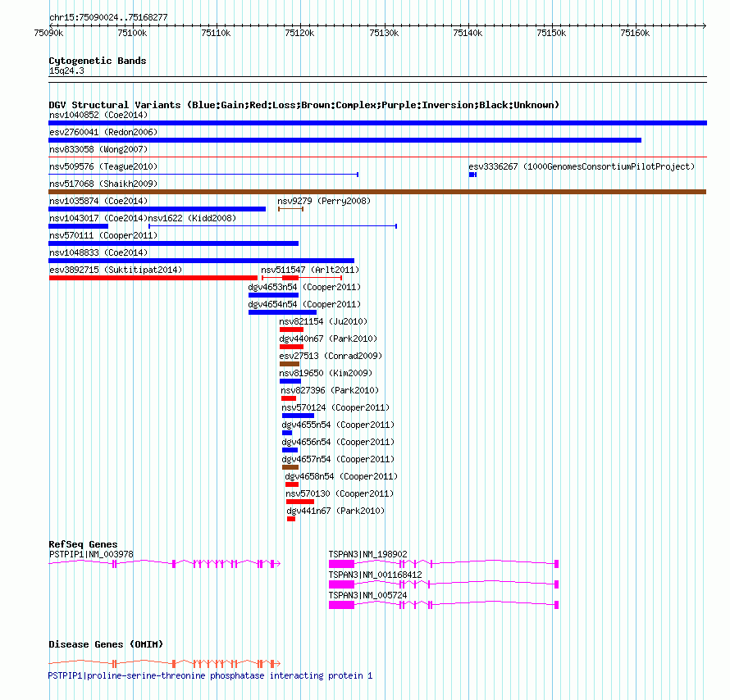
Task: Select the nsv827396 (Park2010) red bar
Action: tap(289, 398)
